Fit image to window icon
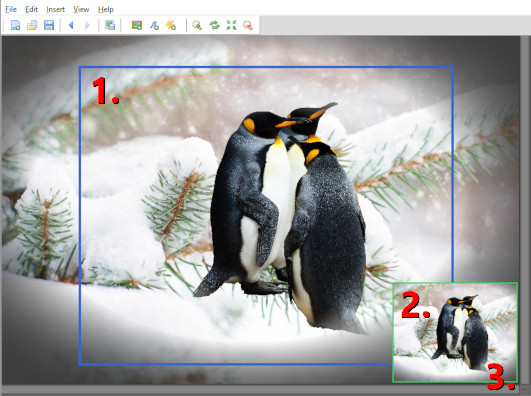Screen dimensions: 531x396 tap(231, 25)
